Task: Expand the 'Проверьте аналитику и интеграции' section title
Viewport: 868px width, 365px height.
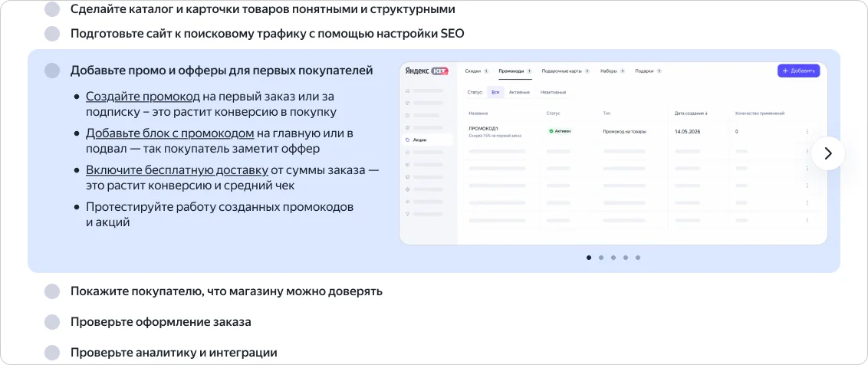Action: pyautogui.click(x=174, y=353)
